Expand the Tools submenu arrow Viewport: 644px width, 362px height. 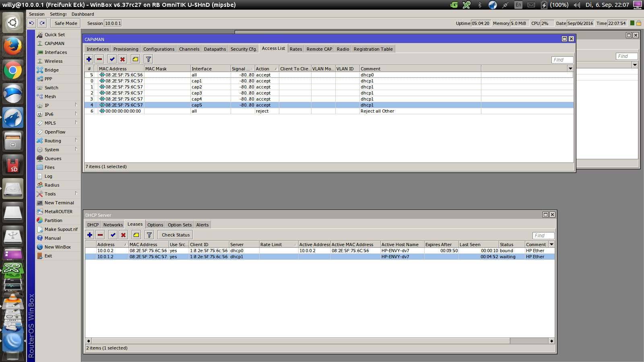click(76, 193)
